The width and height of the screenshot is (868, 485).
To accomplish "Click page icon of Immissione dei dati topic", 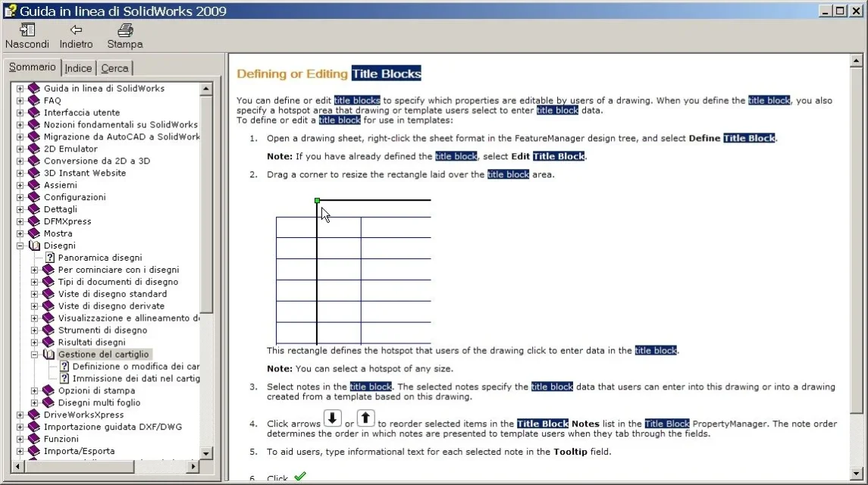I will [x=64, y=379].
